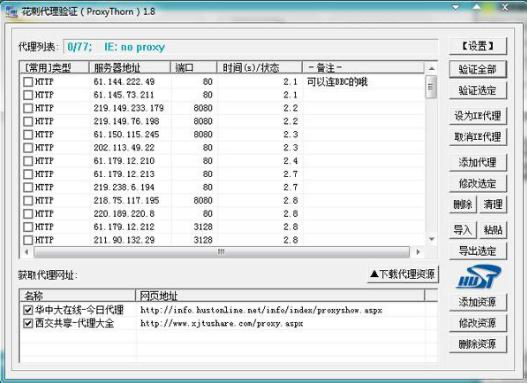Image resolution: width=527 pixels, height=383 pixels.
Task: Check the box for proxy 220.189.220.8
Action: [28, 214]
